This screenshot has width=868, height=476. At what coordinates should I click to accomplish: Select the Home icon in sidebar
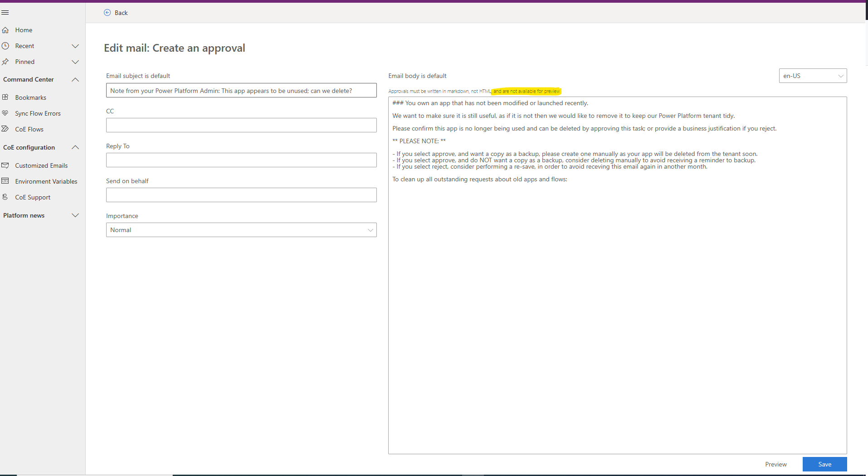(x=5, y=29)
